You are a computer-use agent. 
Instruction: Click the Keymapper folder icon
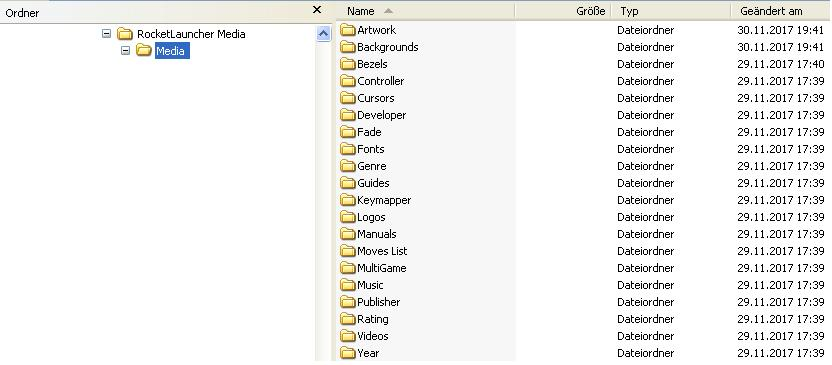tap(348, 200)
